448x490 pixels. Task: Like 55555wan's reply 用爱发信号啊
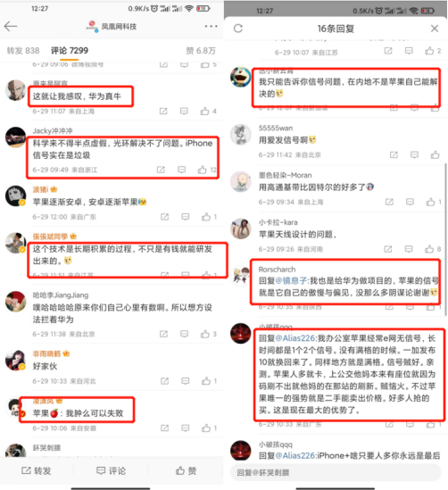435,154
